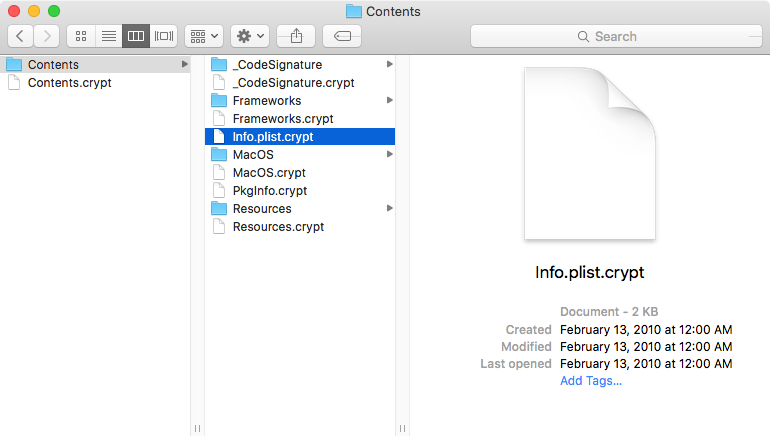Open the arrange-by grouping dropdown

coord(204,36)
